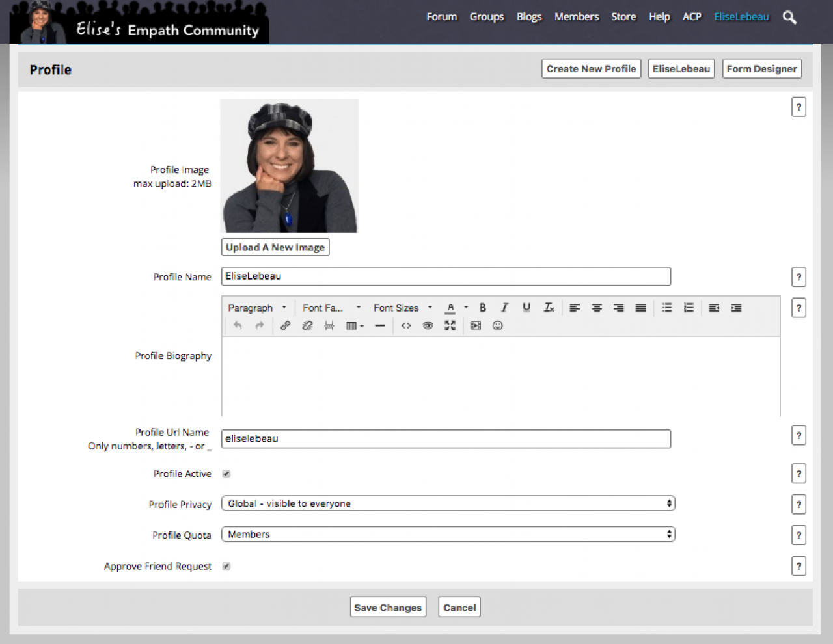
Task: Apply italic formatting in the editor
Action: coord(504,308)
